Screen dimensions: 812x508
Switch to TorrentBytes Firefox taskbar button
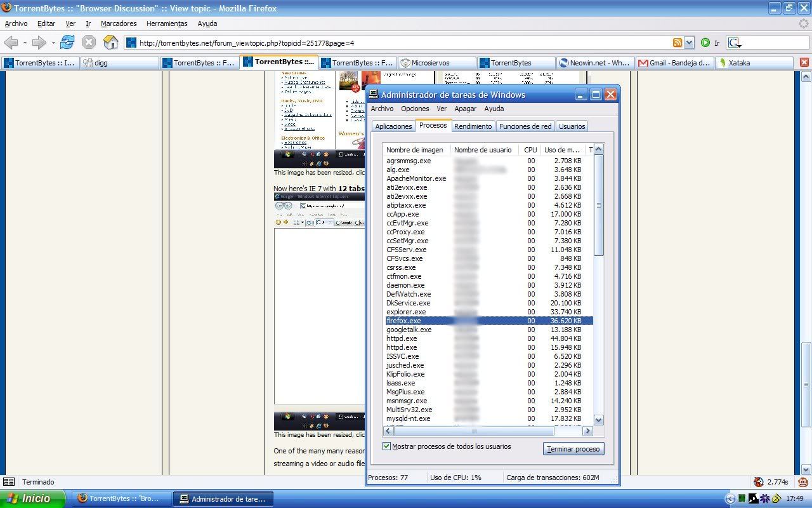[121, 498]
